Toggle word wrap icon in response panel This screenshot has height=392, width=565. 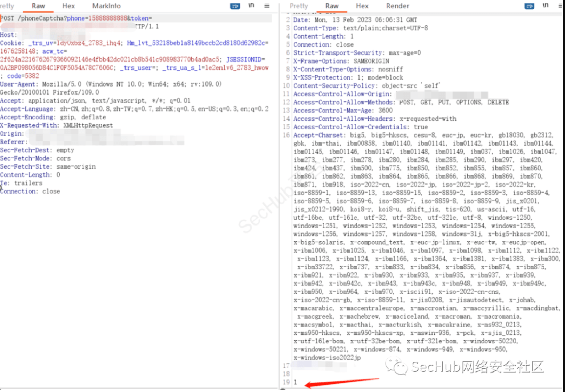529,6
